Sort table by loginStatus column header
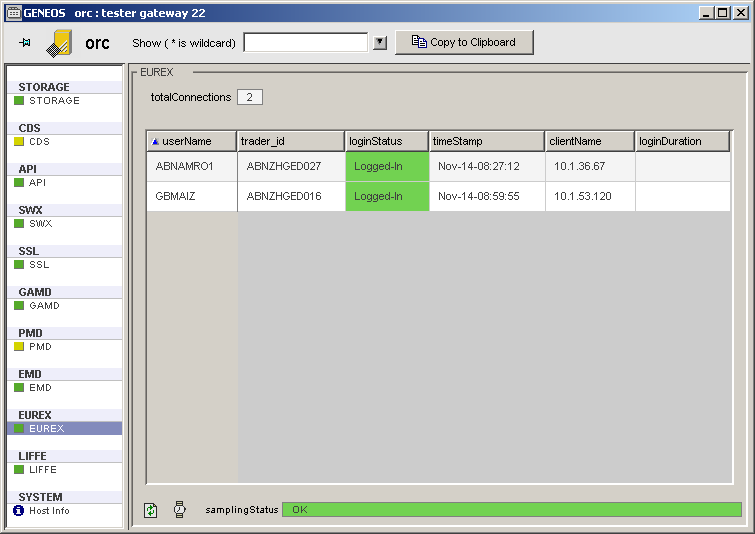The width and height of the screenshot is (755, 534). pos(387,142)
